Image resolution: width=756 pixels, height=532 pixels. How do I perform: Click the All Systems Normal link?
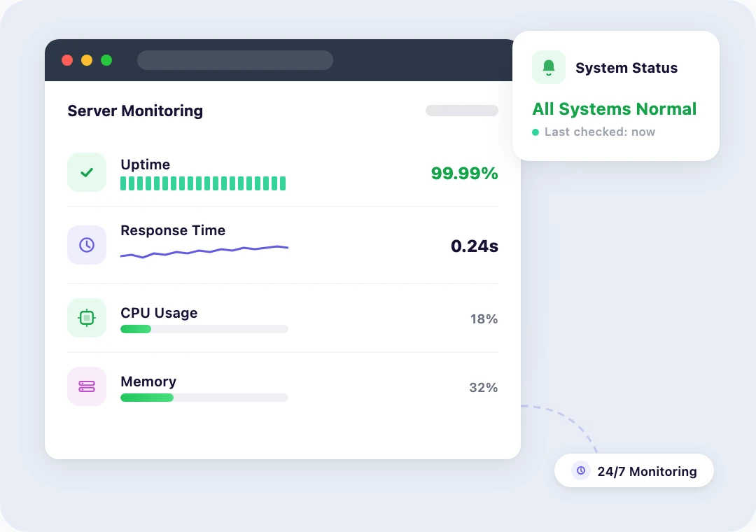coord(614,108)
